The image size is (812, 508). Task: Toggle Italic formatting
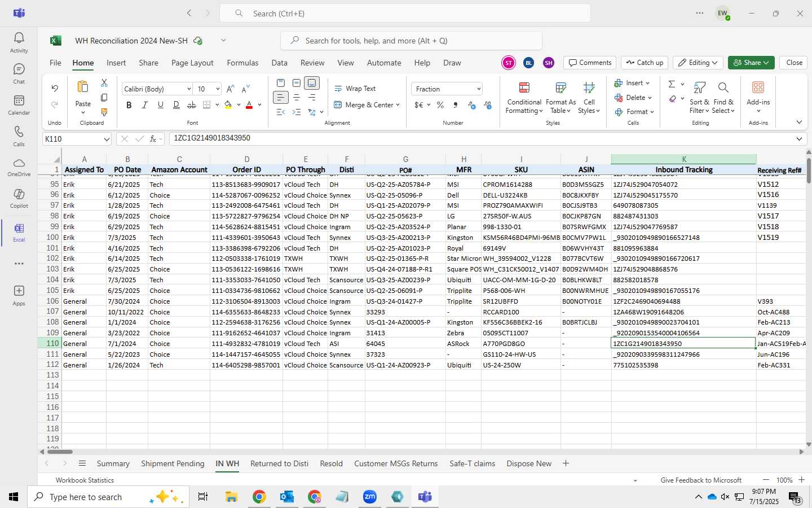coord(145,105)
